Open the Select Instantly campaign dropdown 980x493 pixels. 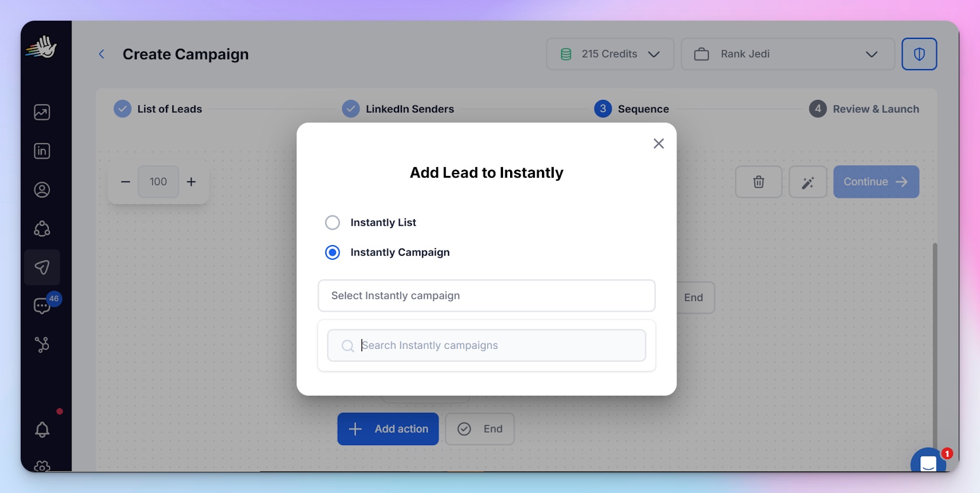point(486,296)
